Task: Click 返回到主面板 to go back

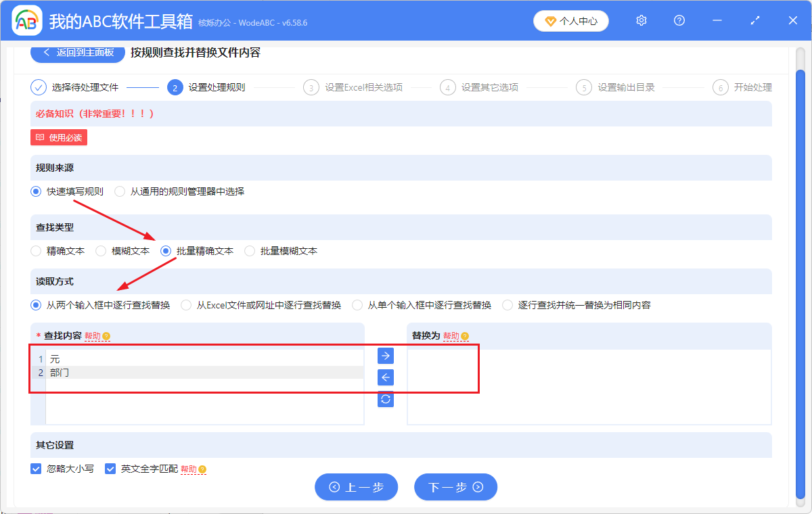Action: 77,52
